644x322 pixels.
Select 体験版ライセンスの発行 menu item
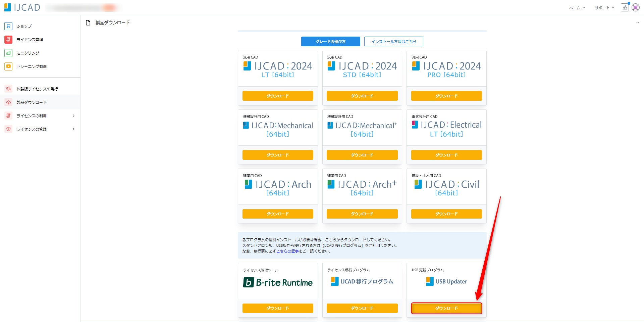tap(40, 89)
